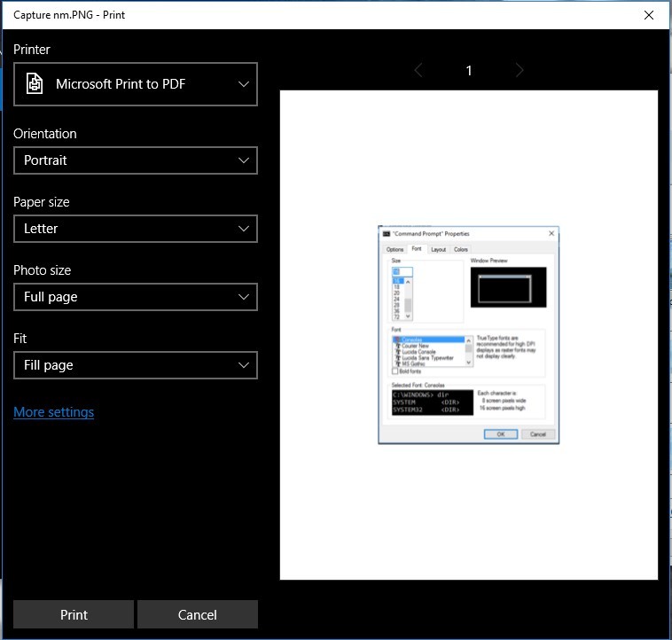Screen dimensions: 672x640
Task: Open the Photo size dropdown showing Full page
Action: [136, 297]
